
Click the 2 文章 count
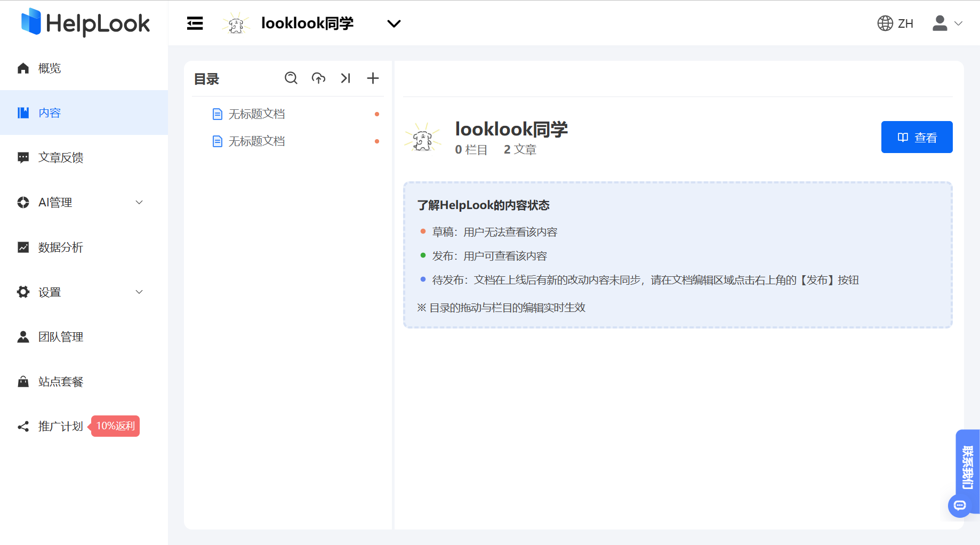[520, 150]
